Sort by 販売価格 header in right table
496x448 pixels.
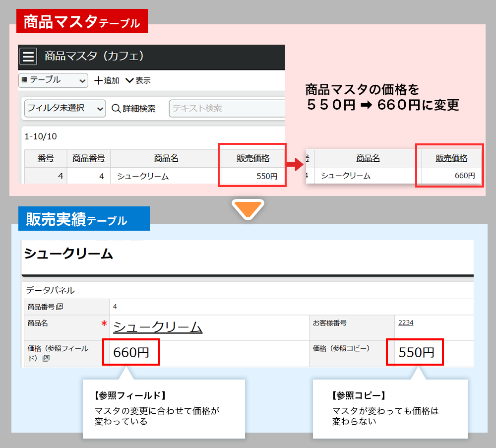451,158
